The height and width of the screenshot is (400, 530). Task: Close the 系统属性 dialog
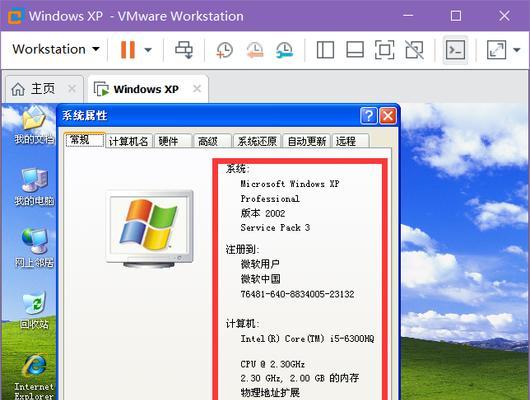point(388,116)
